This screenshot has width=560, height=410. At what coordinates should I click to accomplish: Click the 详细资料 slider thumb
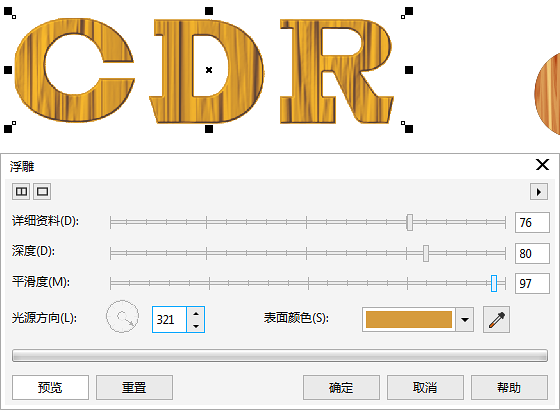[x=410, y=222]
